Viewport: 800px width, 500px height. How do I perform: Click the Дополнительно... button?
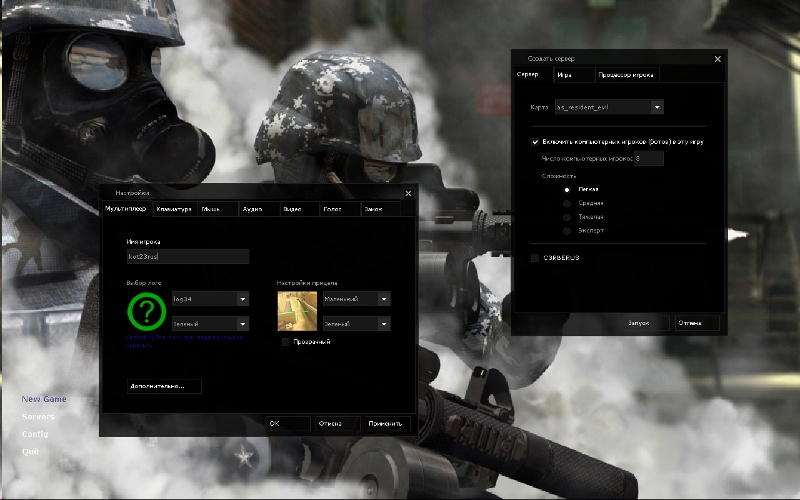(x=164, y=386)
